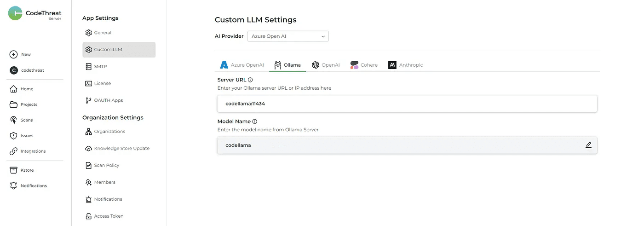Click the Custom LLM Settings heading

pyautogui.click(x=256, y=20)
